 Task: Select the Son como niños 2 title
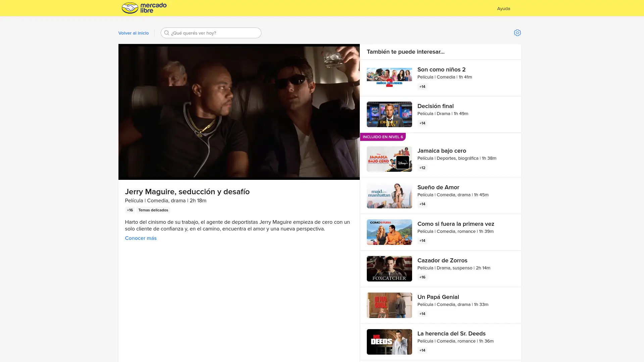441,69
